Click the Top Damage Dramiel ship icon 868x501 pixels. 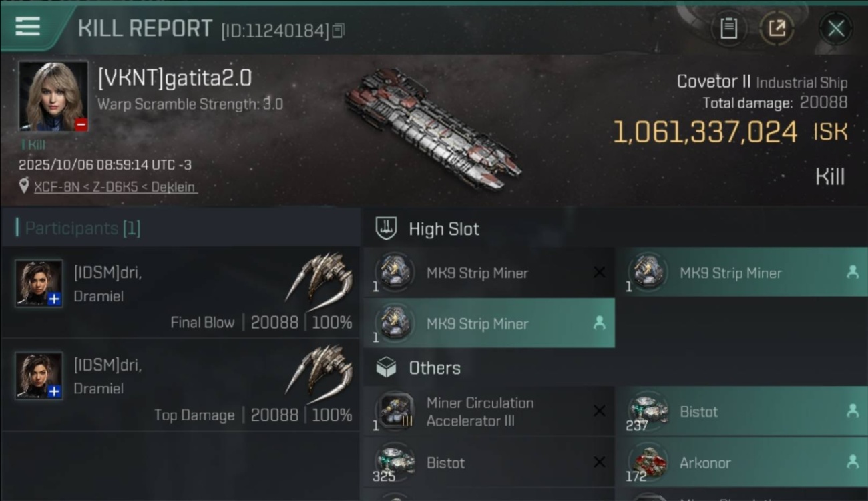[x=320, y=369]
